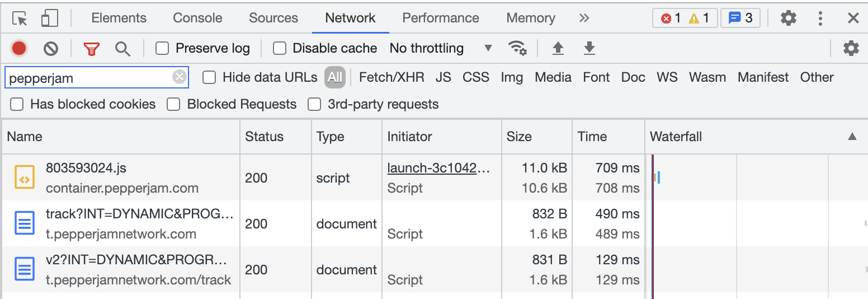The width and height of the screenshot is (868, 299).
Task: Stop recording network log with red button
Action: [x=19, y=49]
